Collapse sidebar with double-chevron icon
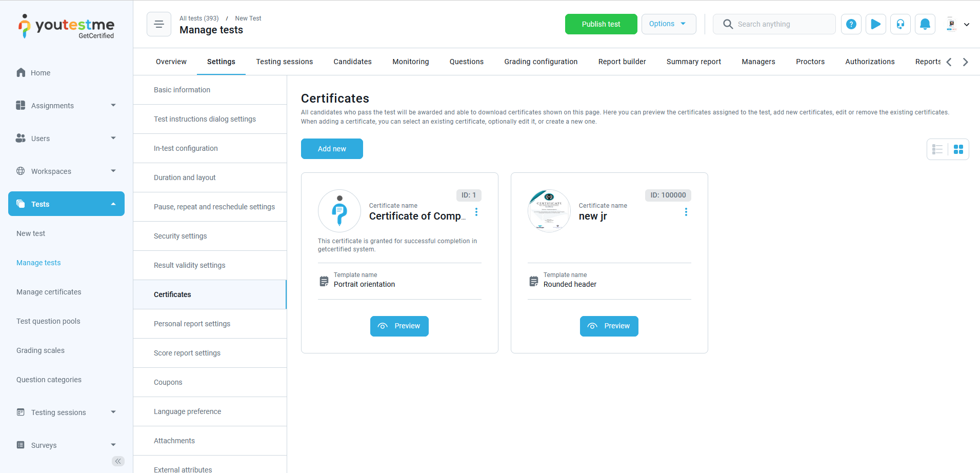Screen dimensions: 980x473 (118, 461)
